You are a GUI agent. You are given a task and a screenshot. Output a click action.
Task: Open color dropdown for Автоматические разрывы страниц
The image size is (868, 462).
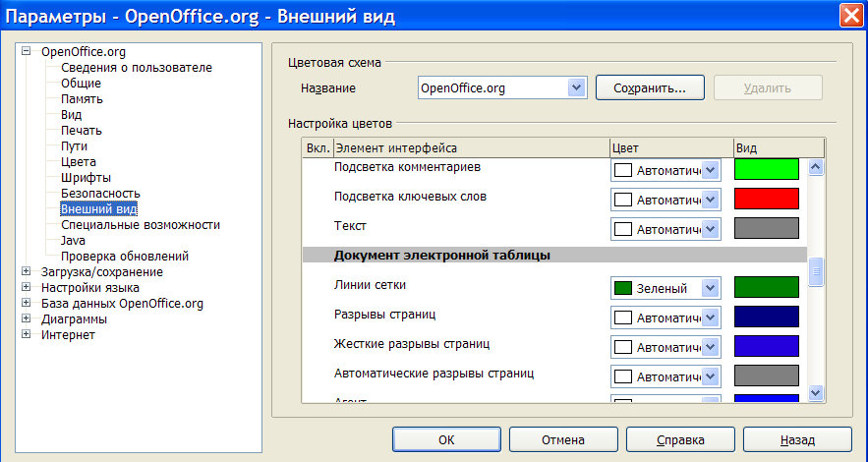click(x=711, y=376)
